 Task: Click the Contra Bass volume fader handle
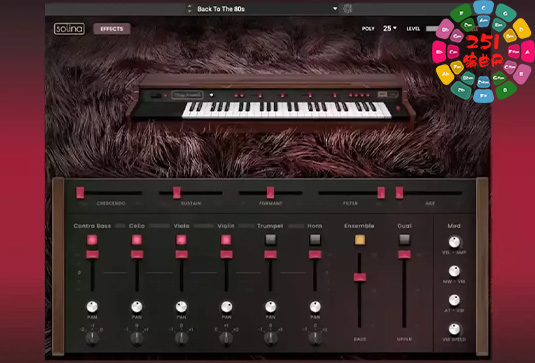click(x=92, y=255)
